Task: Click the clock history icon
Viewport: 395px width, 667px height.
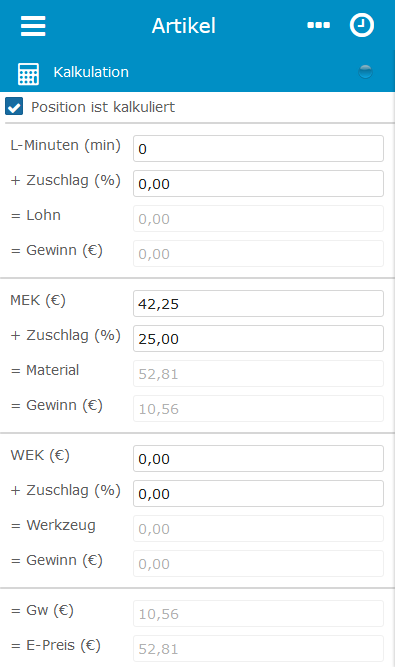Action: [362, 25]
